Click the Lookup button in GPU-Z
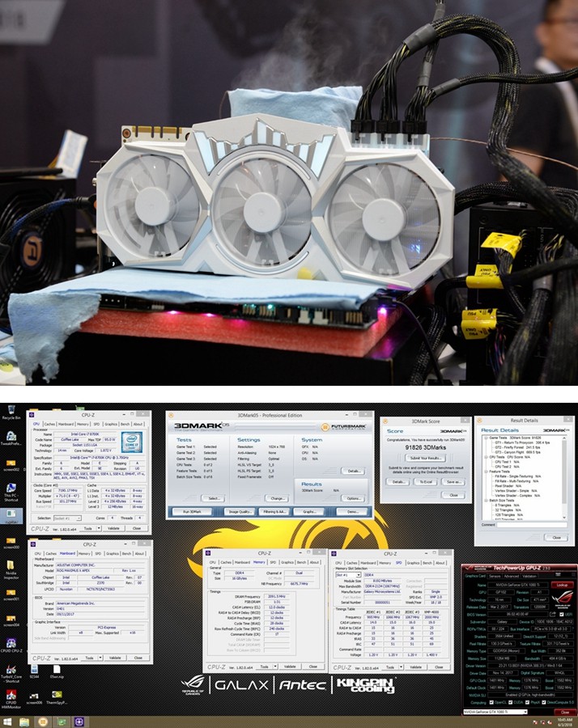 pyautogui.click(x=562, y=585)
